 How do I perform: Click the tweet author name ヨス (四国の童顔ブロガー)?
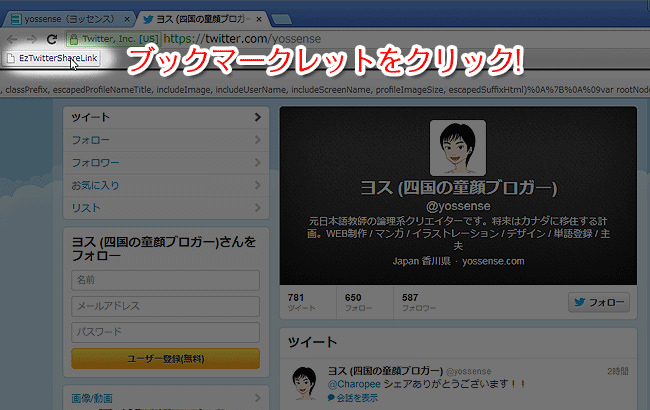tap(385, 371)
